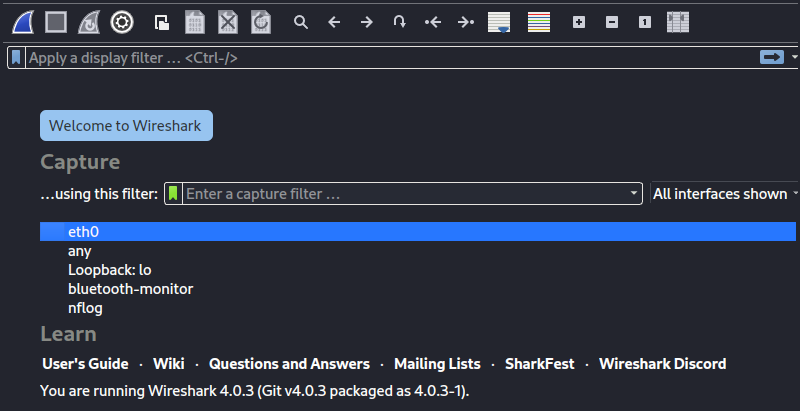Screen dimensions: 800x411
Task: Click the Welcome to Wireshark banner
Action: coord(127,125)
